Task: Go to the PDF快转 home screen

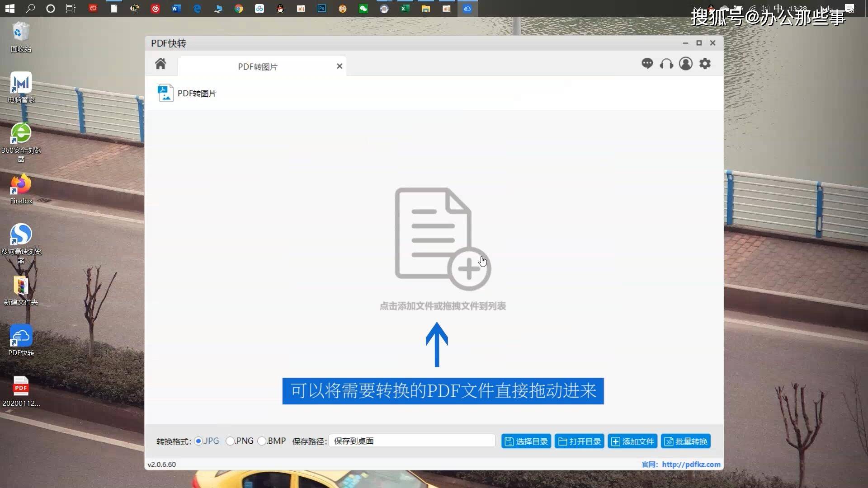Action: click(x=160, y=64)
